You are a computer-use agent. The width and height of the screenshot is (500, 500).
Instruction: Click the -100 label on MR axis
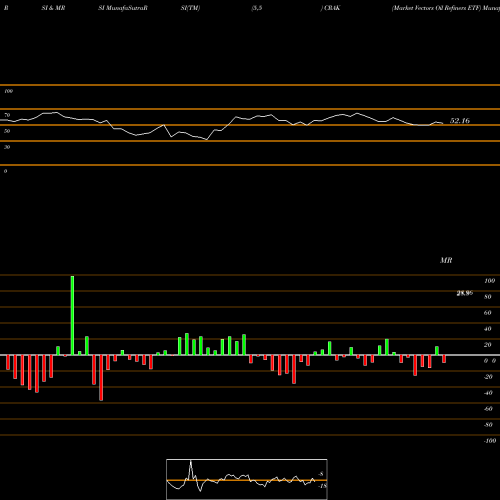click(x=490, y=441)
